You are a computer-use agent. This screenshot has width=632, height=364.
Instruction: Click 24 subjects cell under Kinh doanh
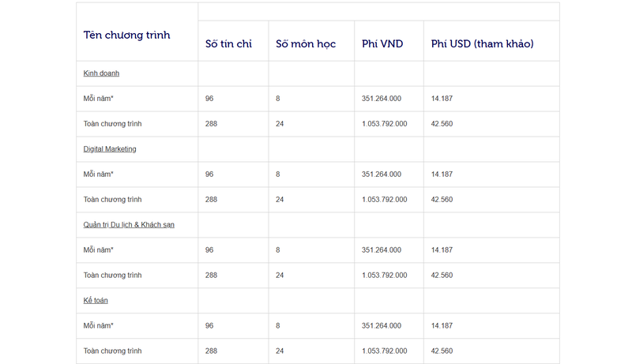(x=280, y=124)
